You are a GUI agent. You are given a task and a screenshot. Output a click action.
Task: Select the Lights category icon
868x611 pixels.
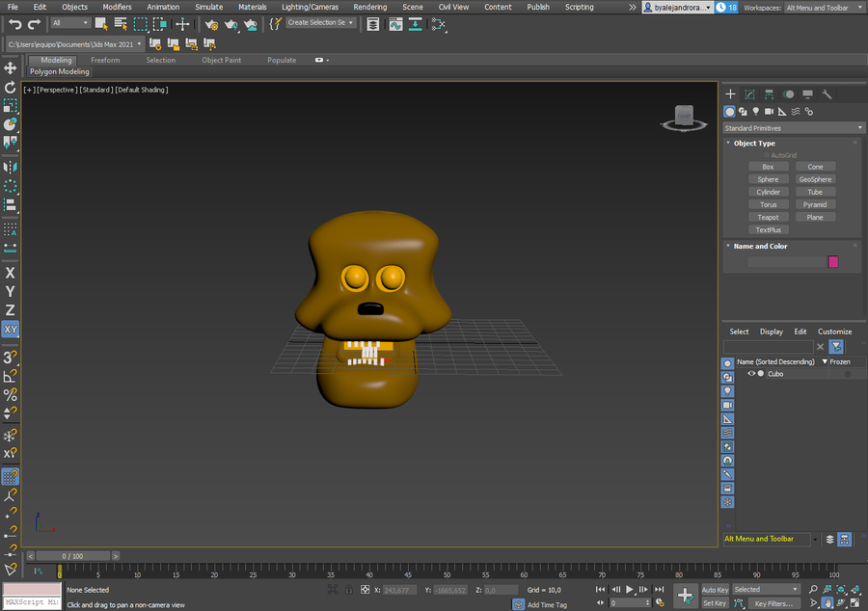tap(755, 112)
